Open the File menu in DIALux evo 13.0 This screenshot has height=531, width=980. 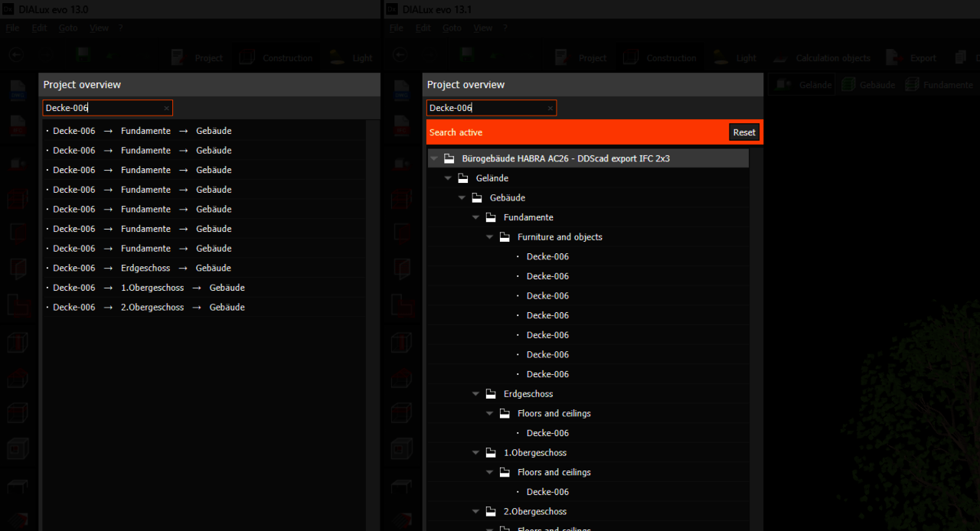point(12,28)
